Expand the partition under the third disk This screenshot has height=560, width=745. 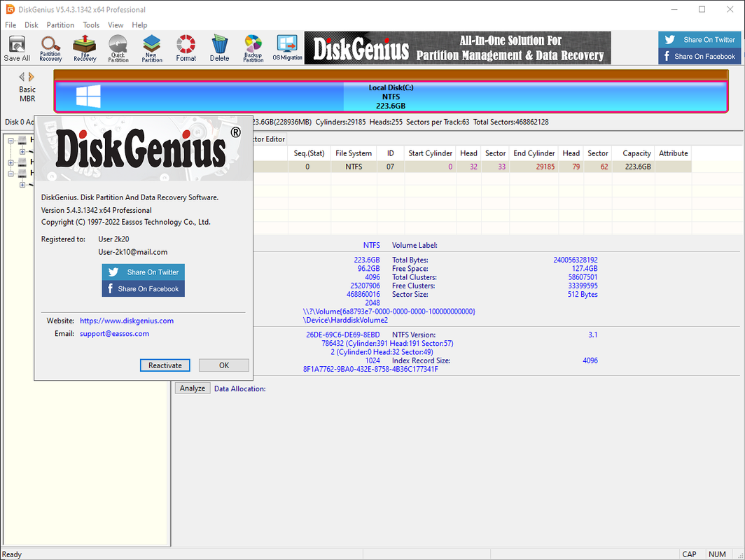(22, 185)
